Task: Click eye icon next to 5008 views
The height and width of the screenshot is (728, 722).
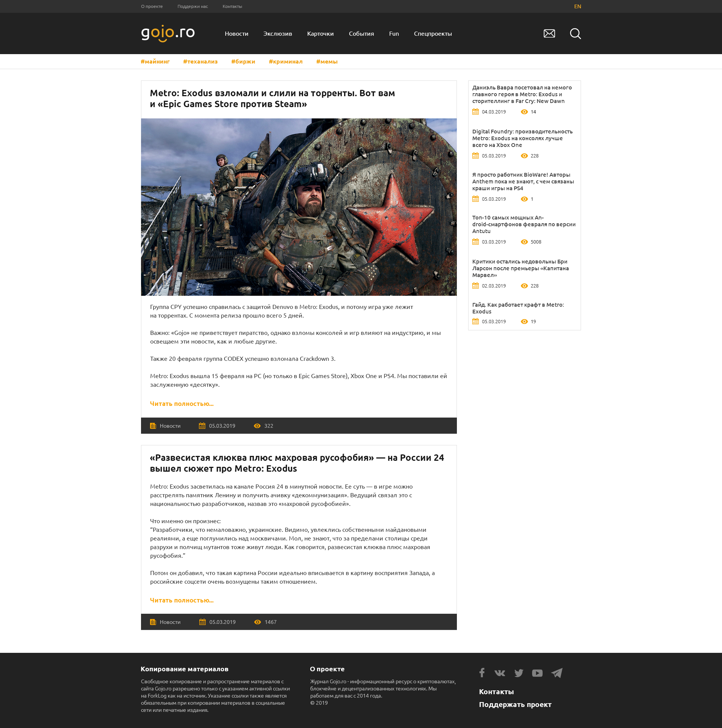Action: pos(524,242)
